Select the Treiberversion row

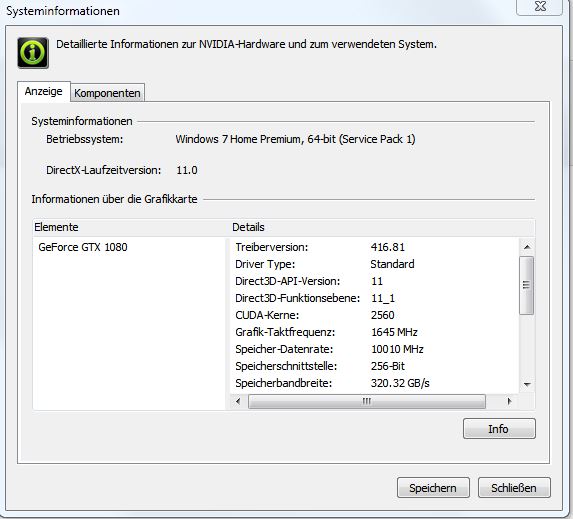click(375, 247)
